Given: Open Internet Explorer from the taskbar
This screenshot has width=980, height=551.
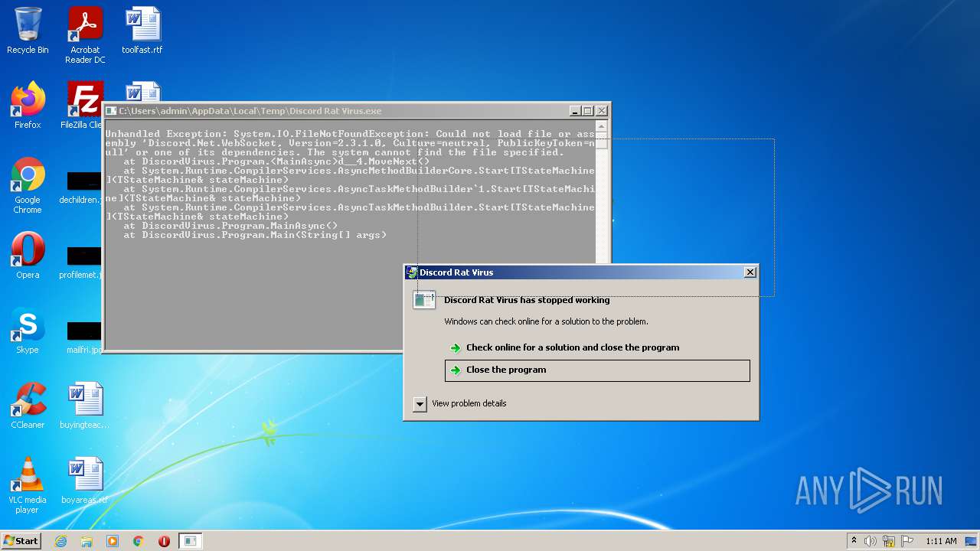Looking at the screenshot, I should pos(60,541).
